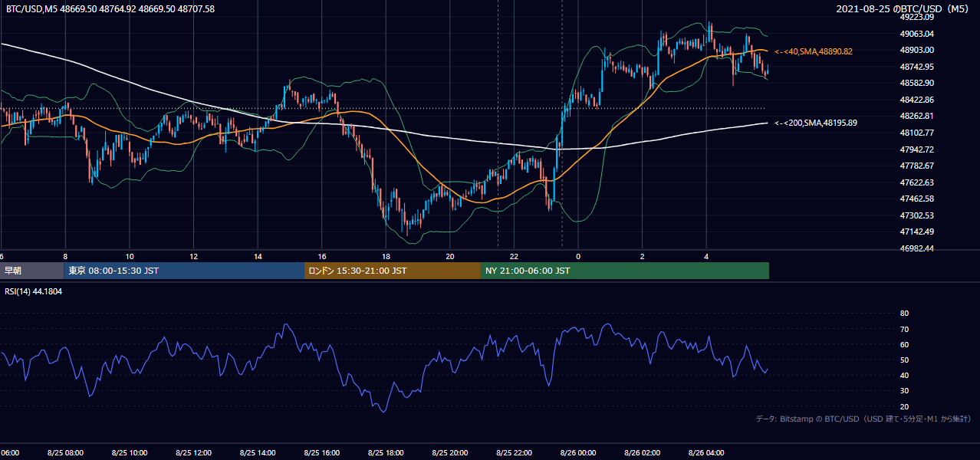This screenshot has width=980, height=460.
Task: Click the 8/25 22:00 time axis label
Action: tap(514, 453)
